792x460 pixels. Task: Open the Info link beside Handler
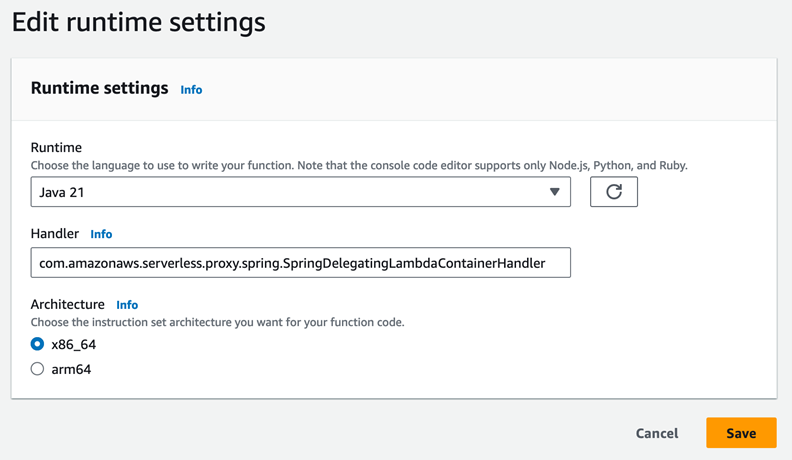(101, 234)
